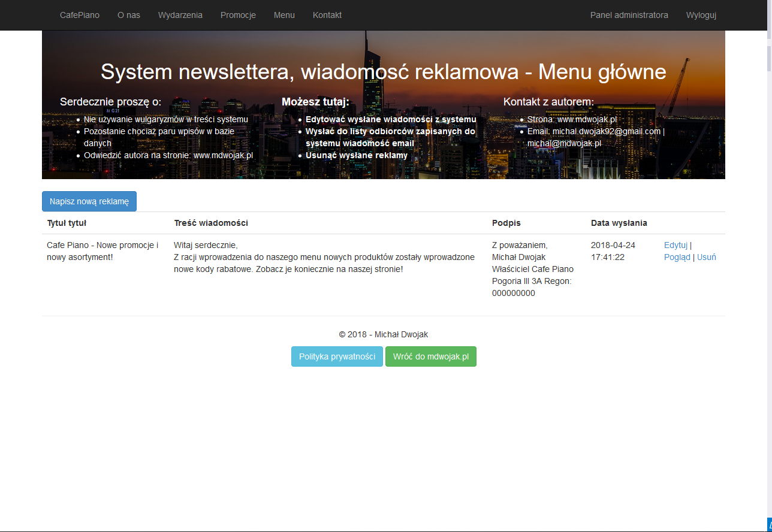The height and width of the screenshot is (532, 772).
Task: Open Polityka prywatności
Action: coord(337,356)
